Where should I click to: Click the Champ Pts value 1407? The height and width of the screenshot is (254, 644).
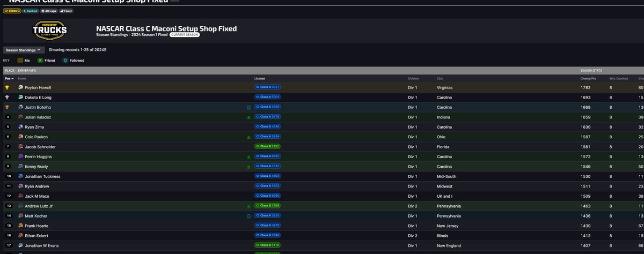point(586,245)
